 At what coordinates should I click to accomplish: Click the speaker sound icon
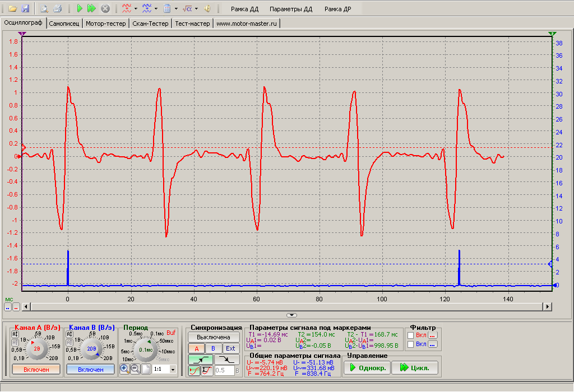click(207, 9)
